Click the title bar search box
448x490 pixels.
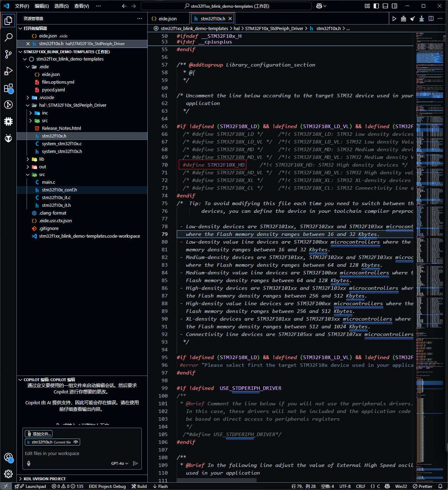click(226, 6)
